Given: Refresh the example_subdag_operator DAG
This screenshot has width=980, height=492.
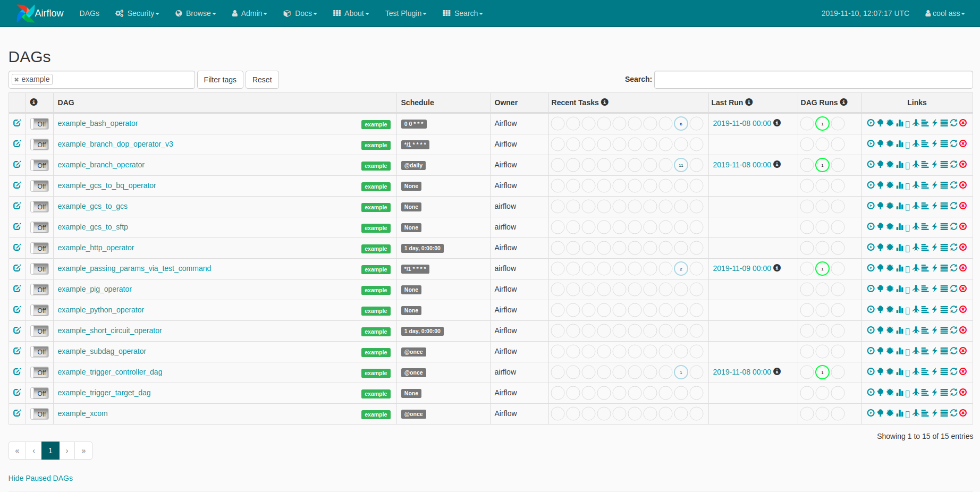Looking at the screenshot, I should click(954, 351).
